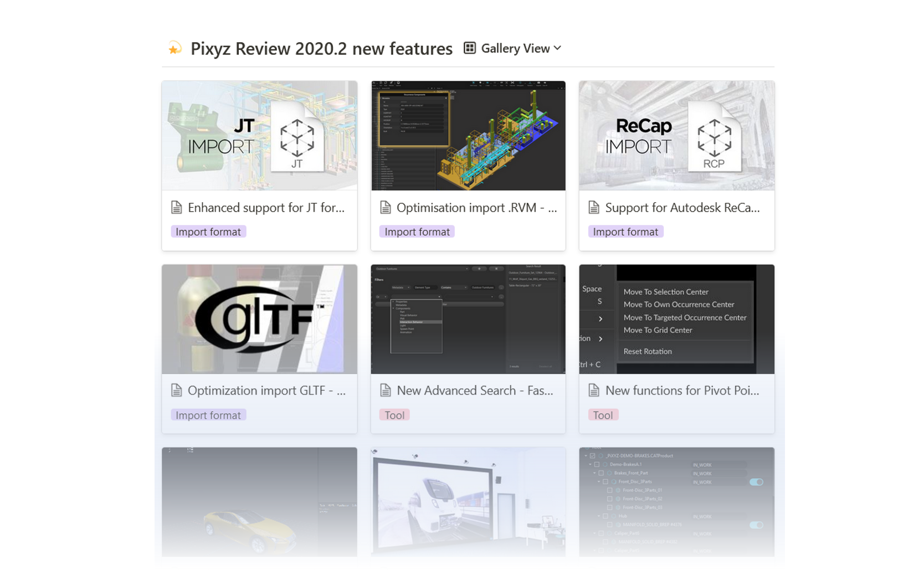The height and width of the screenshot is (570, 924).
Task: Click Import format tag on the ReCap card
Action: click(625, 232)
